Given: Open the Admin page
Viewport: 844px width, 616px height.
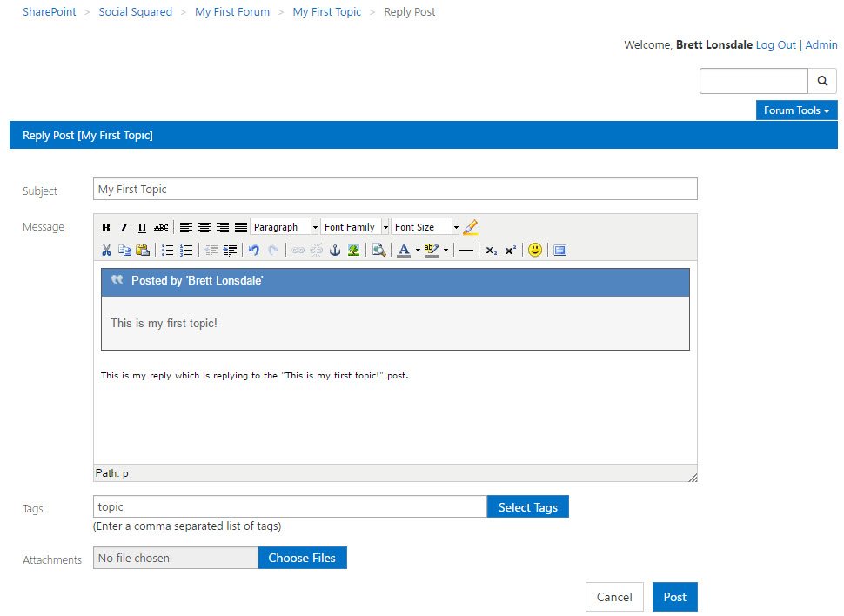Looking at the screenshot, I should (821, 44).
